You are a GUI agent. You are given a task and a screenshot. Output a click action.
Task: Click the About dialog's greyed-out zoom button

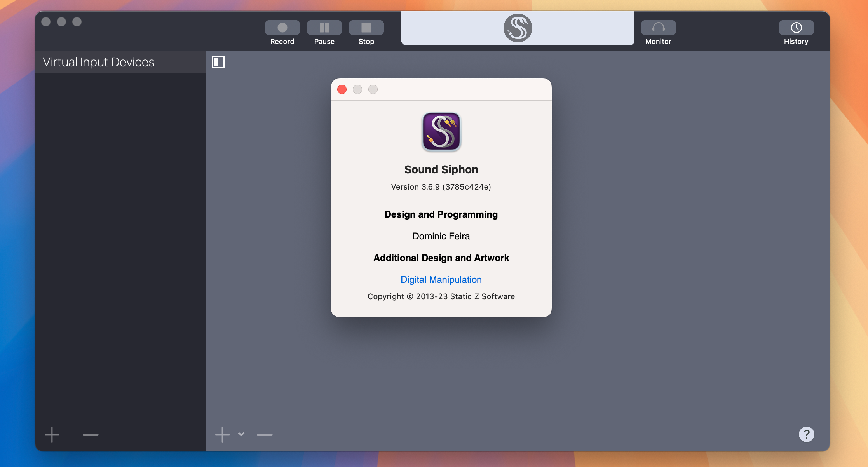pyautogui.click(x=373, y=89)
